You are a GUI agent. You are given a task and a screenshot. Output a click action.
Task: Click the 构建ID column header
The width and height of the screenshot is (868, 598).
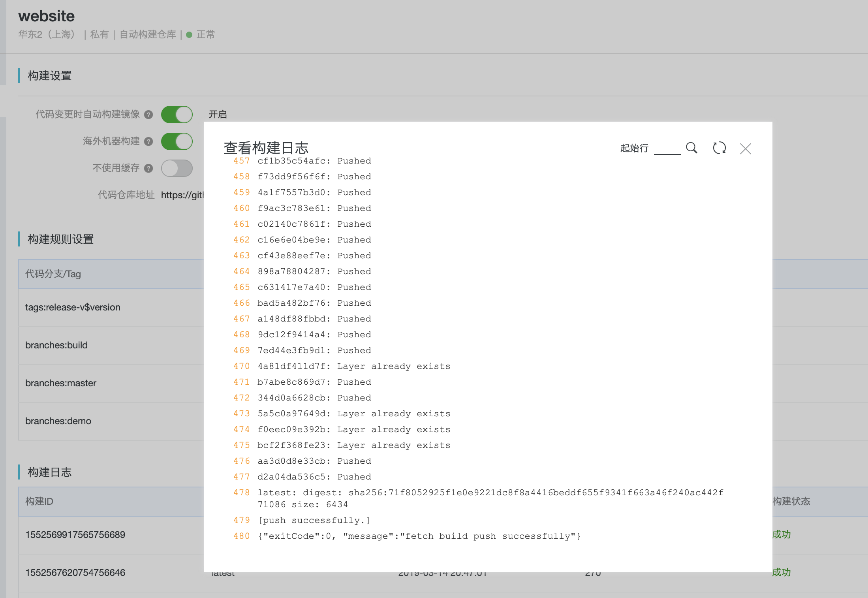tap(39, 502)
